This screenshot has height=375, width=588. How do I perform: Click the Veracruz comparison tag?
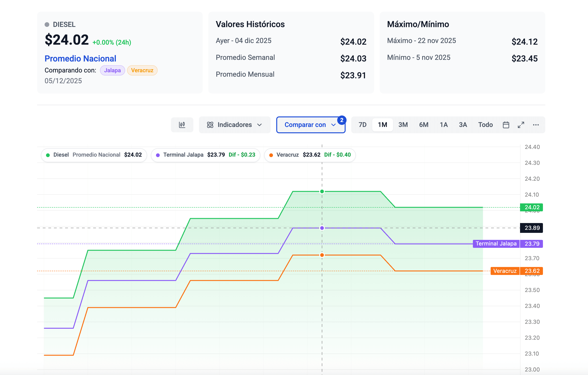click(142, 70)
